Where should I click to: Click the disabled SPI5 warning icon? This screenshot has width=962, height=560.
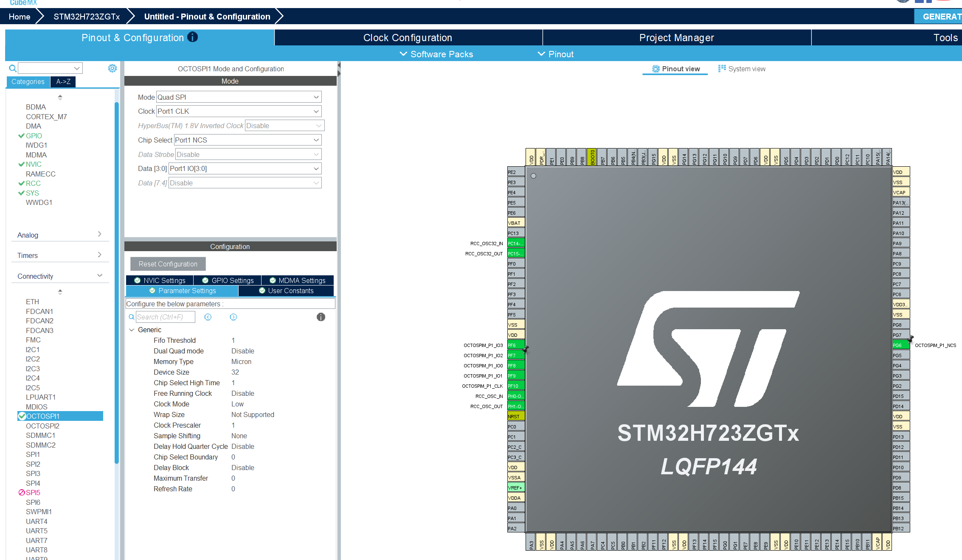click(x=22, y=493)
